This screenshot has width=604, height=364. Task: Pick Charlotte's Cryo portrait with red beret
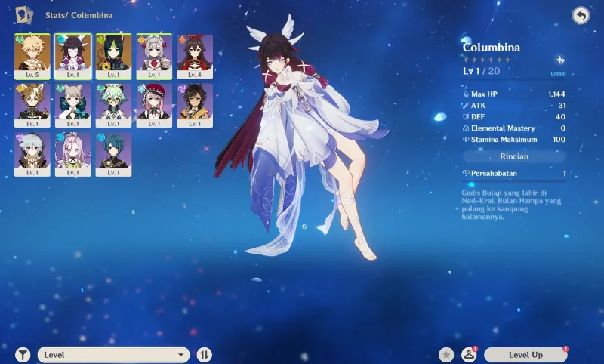pos(154,106)
